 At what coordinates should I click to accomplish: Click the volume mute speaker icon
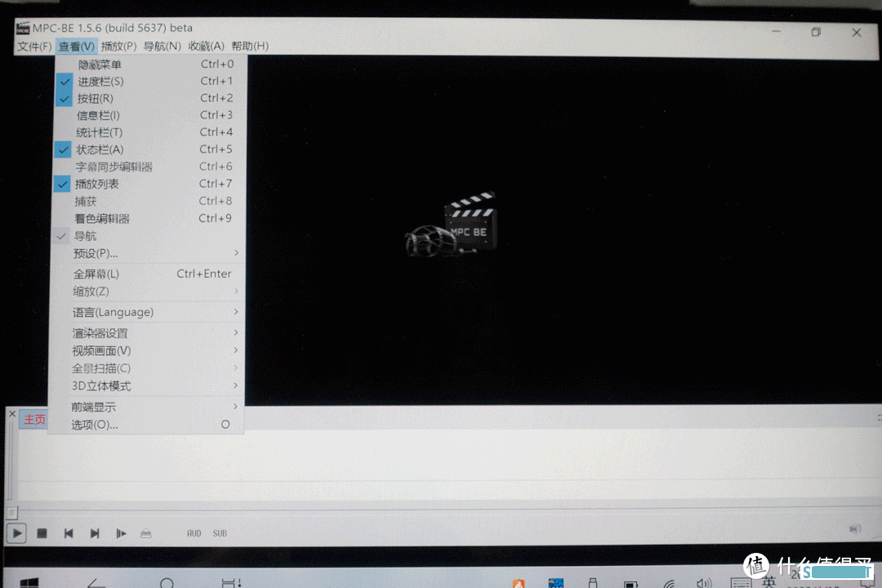point(855,528)
